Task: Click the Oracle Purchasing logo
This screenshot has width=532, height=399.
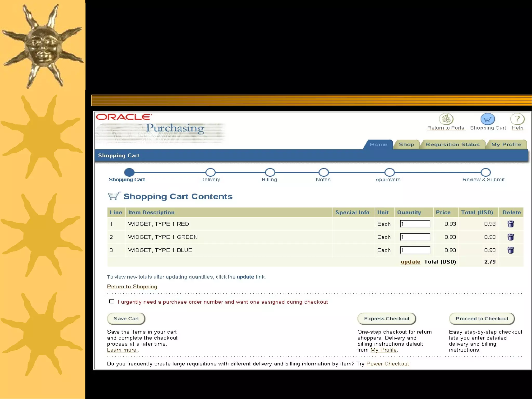Action: (x=161, y=128)
